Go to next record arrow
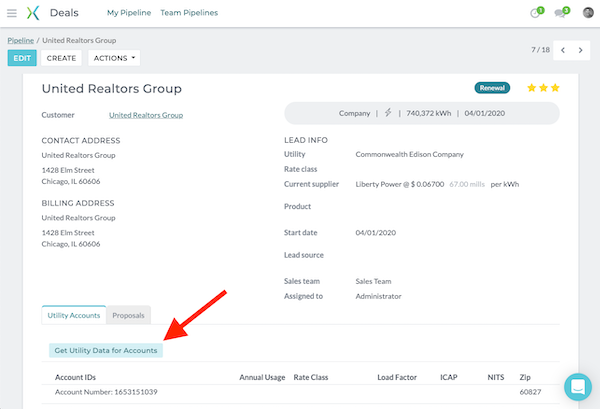 point(583,49)
